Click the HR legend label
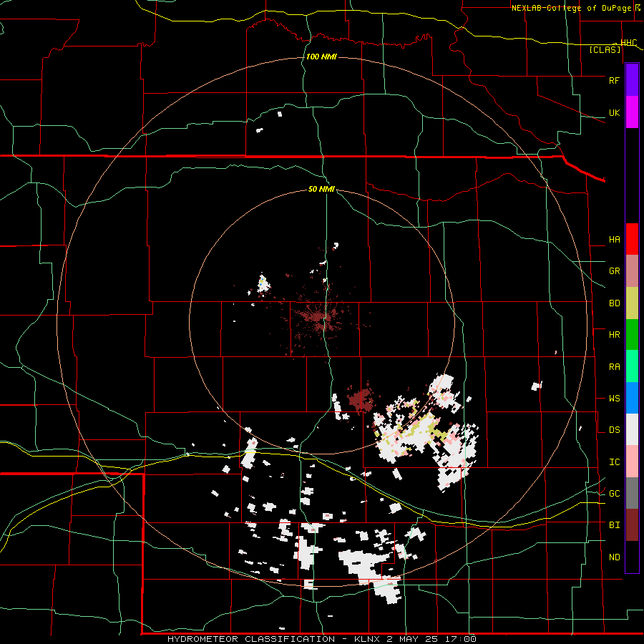Screen dimensions: 644x644 (614, 335)
